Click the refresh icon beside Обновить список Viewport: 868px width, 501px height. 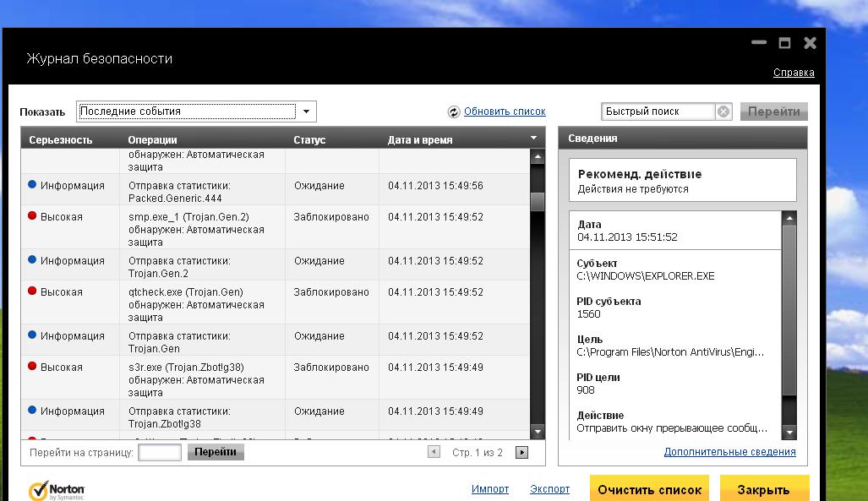click(x=454, y=112)
